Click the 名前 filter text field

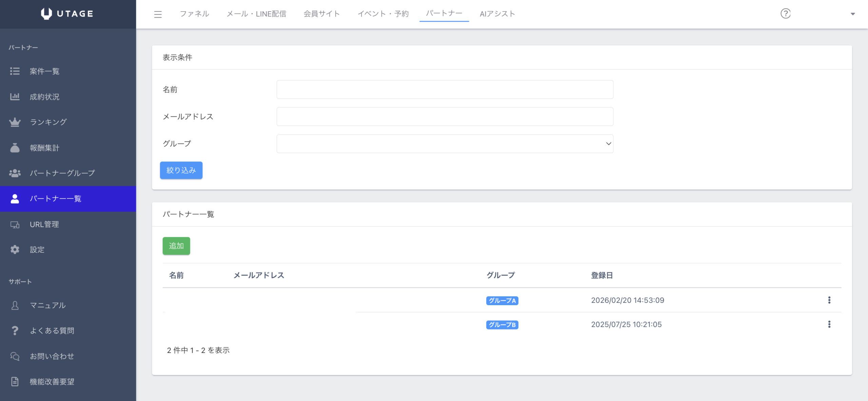[445, 89]
